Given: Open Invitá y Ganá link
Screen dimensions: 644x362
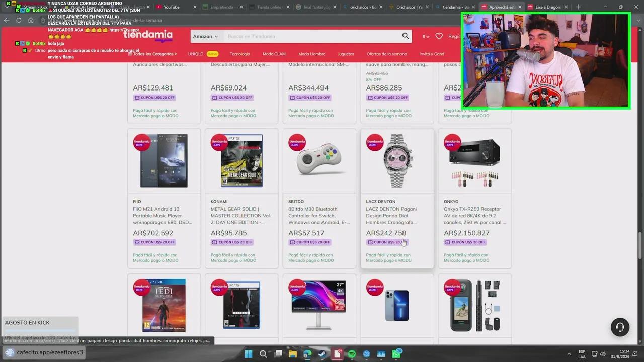Looking at the screenshot, I should pos(432,54).
